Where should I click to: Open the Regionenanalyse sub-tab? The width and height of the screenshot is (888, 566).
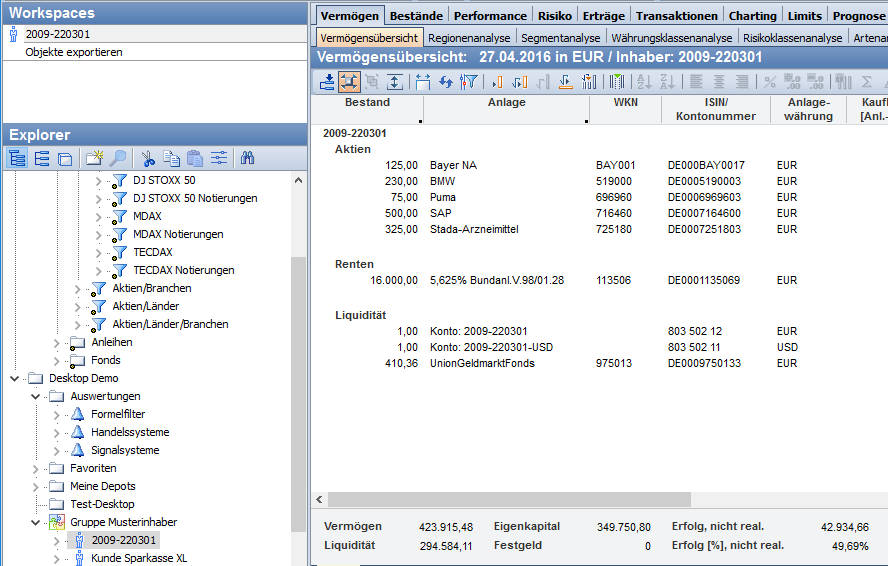[469, 38]
